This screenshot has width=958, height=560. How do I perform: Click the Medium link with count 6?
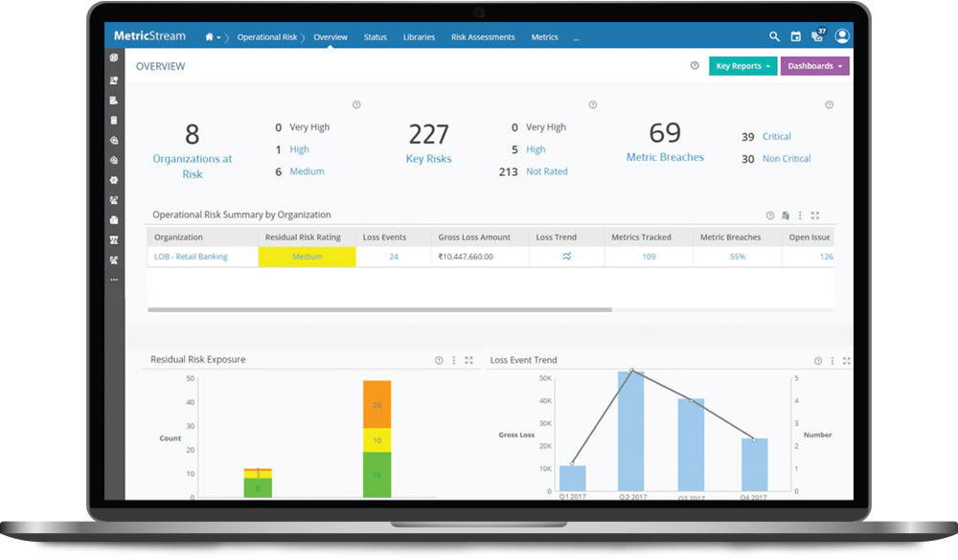[x=307, y=171]
